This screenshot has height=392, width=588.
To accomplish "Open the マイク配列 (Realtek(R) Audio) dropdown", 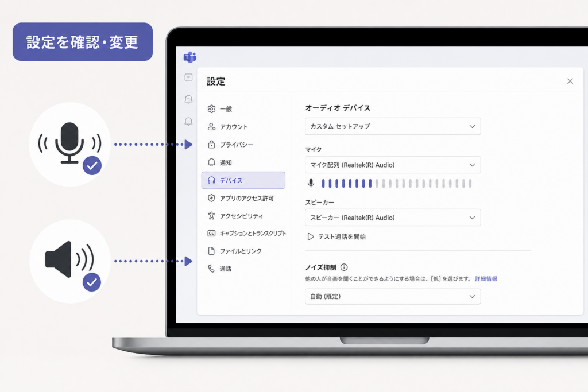I will click(393, 165).
